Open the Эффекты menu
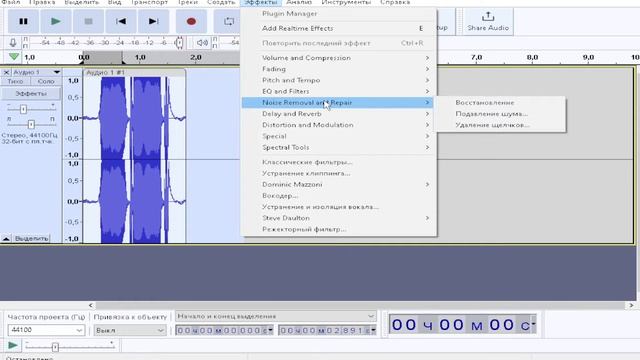 click(x=260, y=2)
